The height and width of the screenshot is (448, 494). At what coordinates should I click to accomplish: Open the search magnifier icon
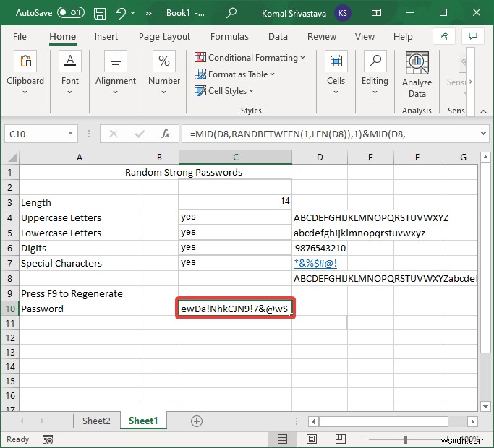tap(231, 12)
